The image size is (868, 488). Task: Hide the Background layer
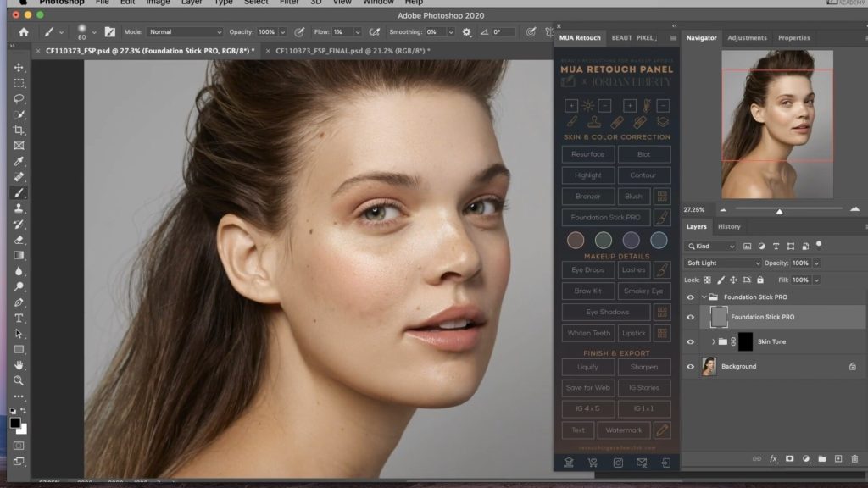click(x=691, y=366)
